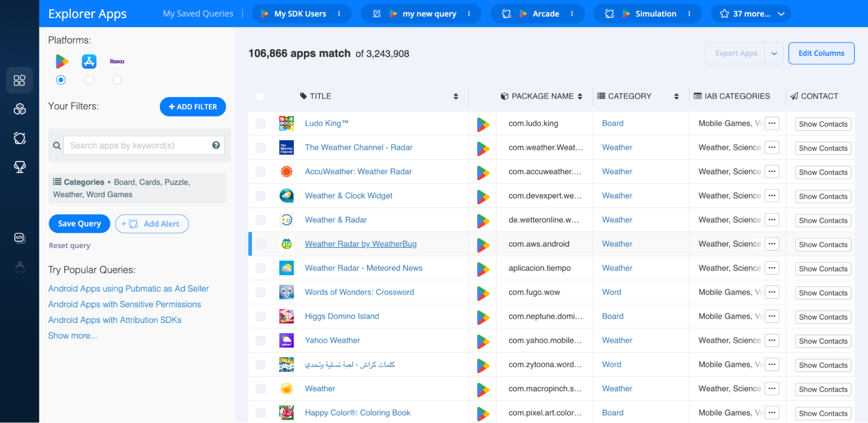The width and height of the screenshot is (868, 423).
Task: Open the Export Apps dropdown arrow
Action: [x=774, y=53]
